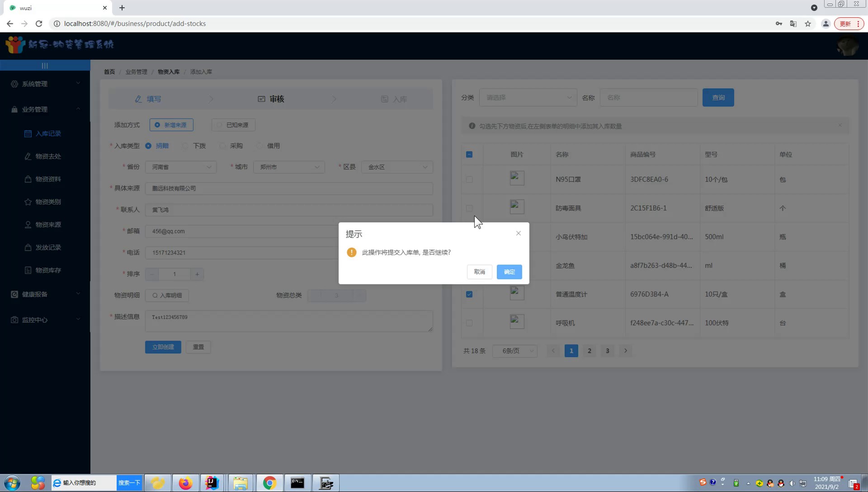Toggle the select-all header checkbox
Screen dimensions: 868x492
click(469, 155)
